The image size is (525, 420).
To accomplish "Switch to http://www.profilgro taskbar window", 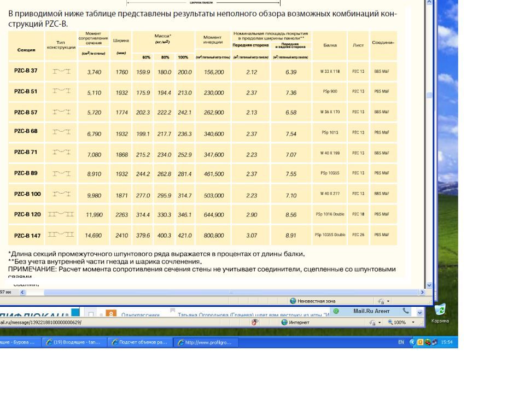I will 206,342.
